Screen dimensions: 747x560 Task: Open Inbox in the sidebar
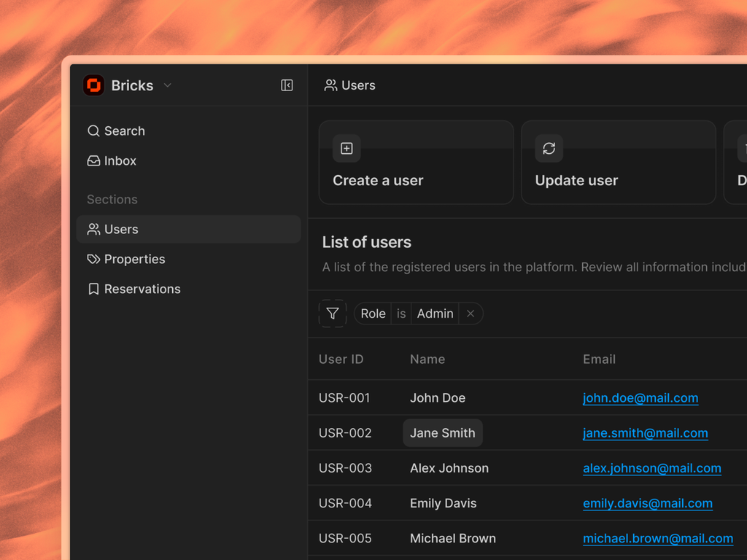[189, 161]
